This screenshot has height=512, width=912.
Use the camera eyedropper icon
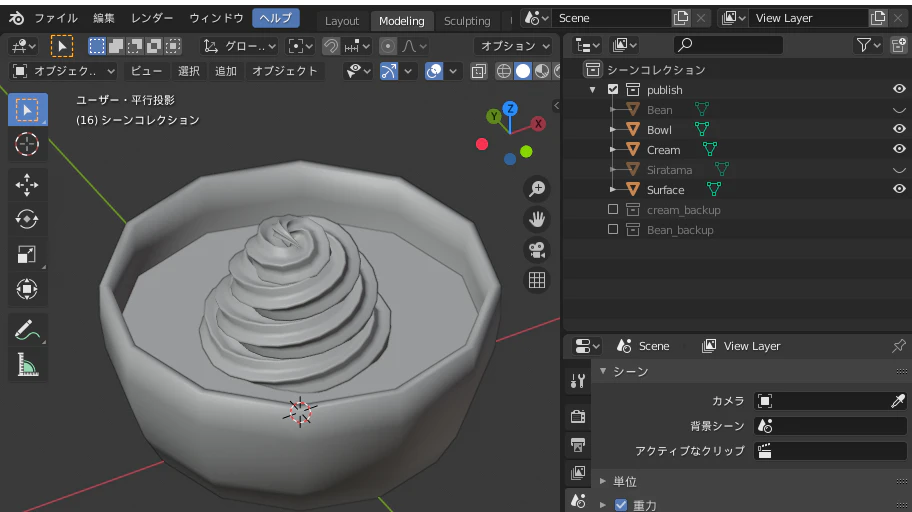click(897, 401)
